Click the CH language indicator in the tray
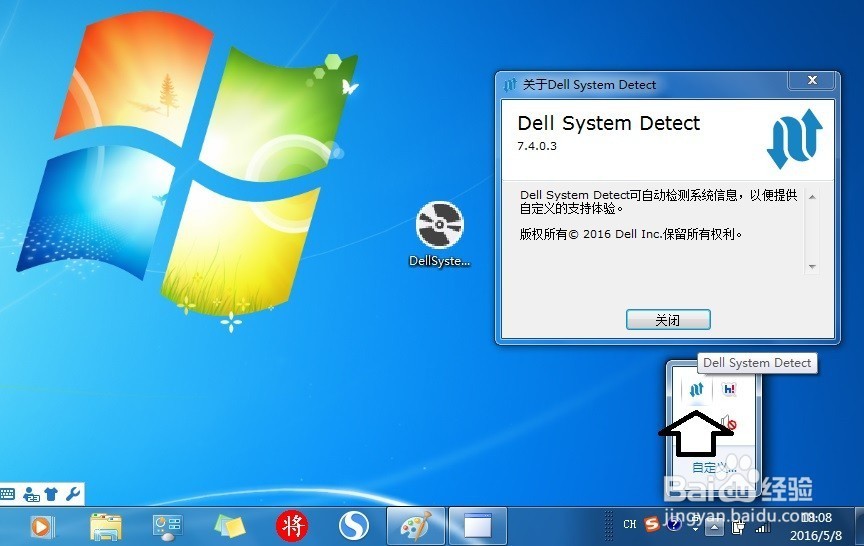The width and height of the screenshot is (864, 546). tap(630, 524)
